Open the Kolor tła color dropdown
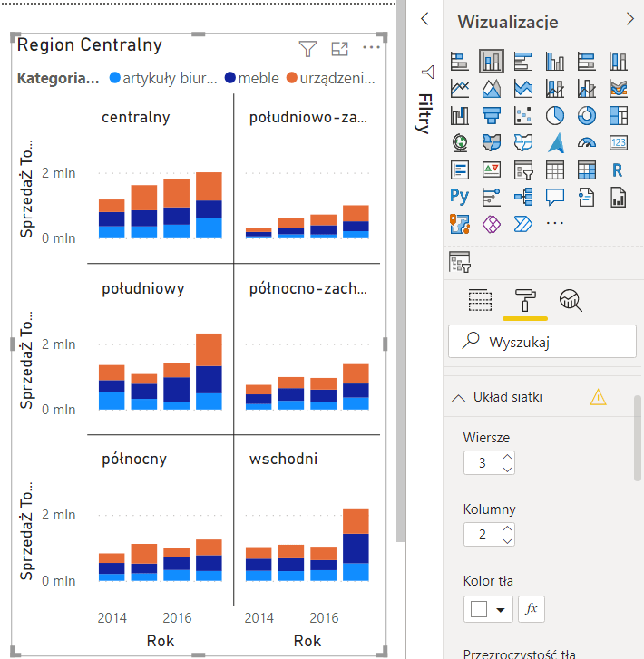The height and width of the screenshot is (659, 644). click(x=500, y=610)
